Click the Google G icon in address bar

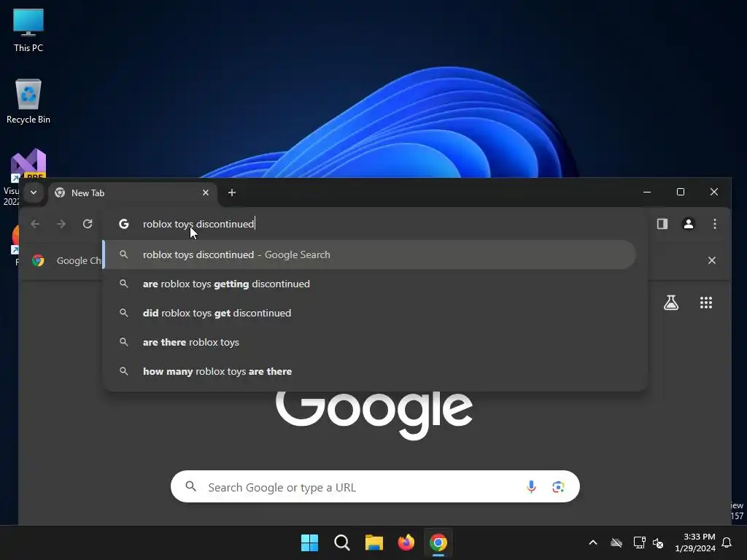click(x=124, y=224)
